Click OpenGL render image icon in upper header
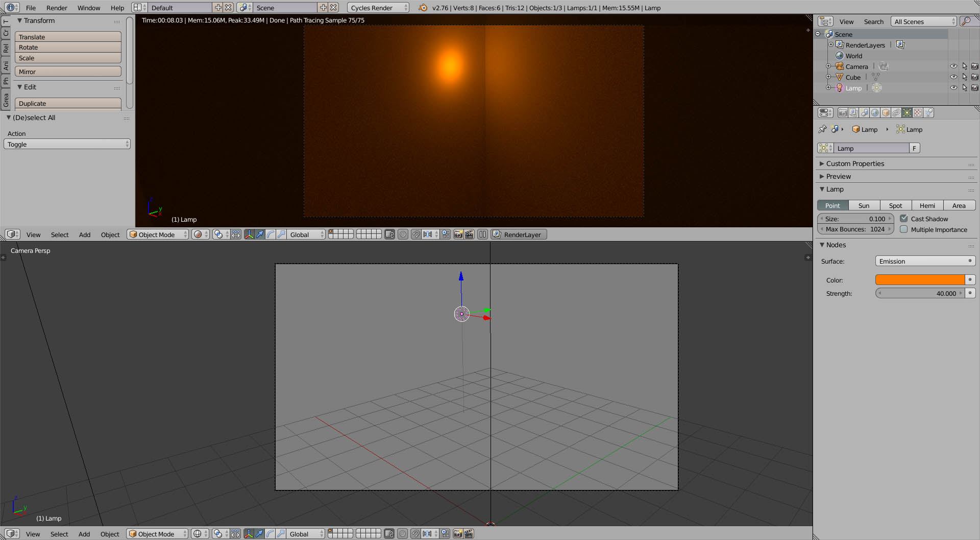Screen dimensions: 980x540 (x=458, y=234)
